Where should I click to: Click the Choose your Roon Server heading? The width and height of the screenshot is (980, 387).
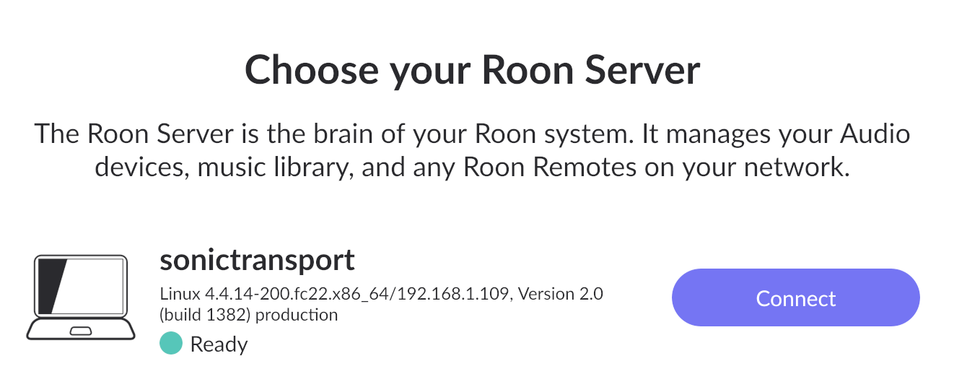pyautogui.click(x=472, y=69)
